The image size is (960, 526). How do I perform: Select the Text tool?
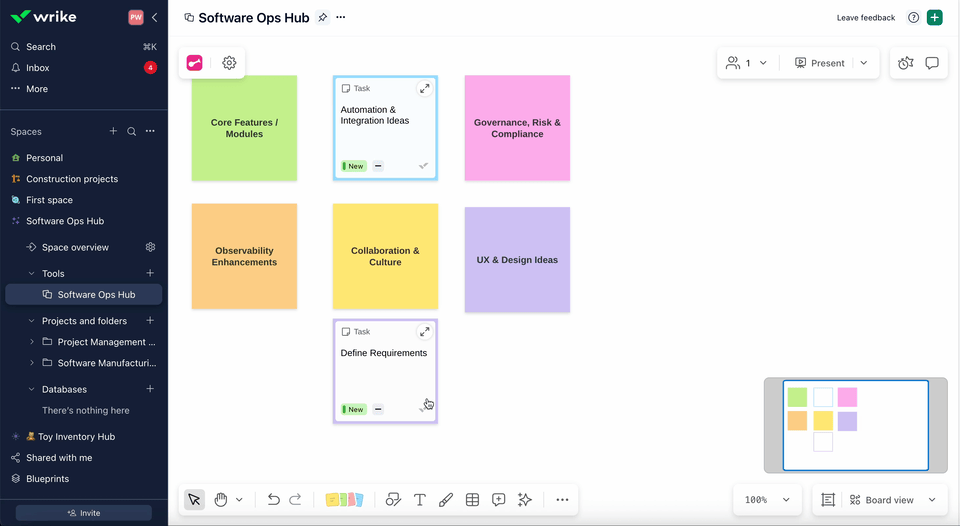[x=420, y=500]
